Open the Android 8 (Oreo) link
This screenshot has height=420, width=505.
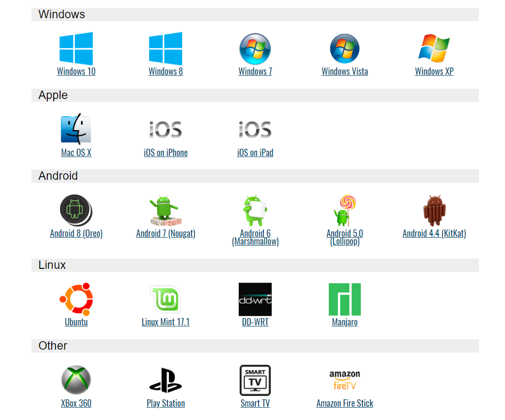point(76,233)
